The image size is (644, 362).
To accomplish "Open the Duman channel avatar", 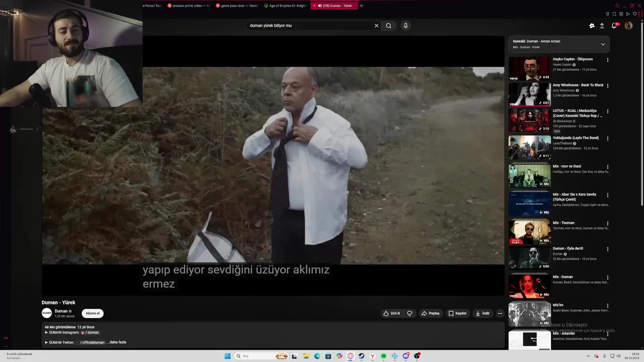I will 47,313.
